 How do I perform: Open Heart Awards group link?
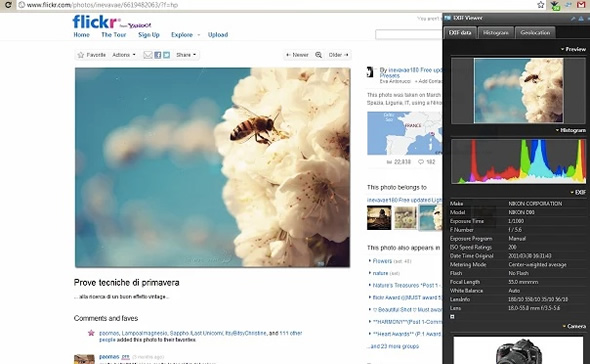tap(407, 334)
